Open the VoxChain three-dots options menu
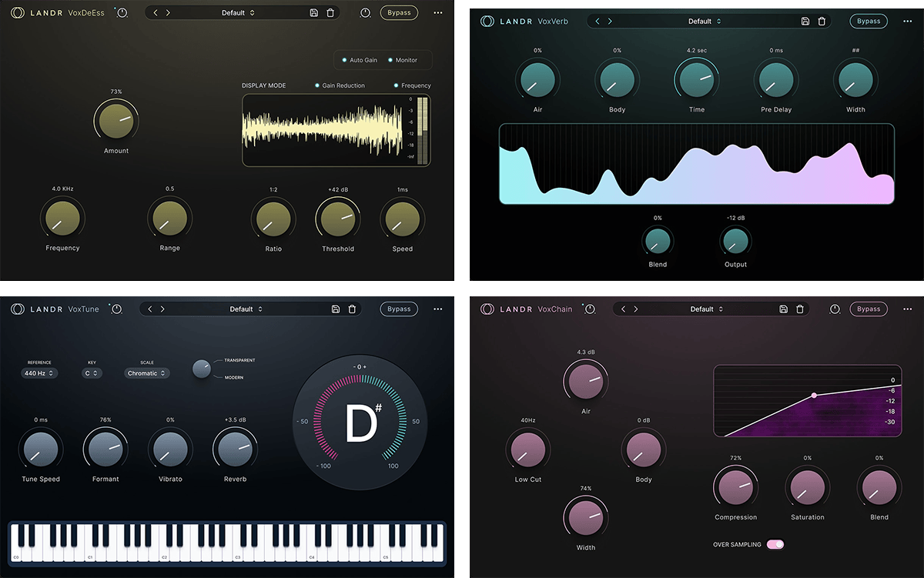Viewport: 924px width, 578px height. 911,309
